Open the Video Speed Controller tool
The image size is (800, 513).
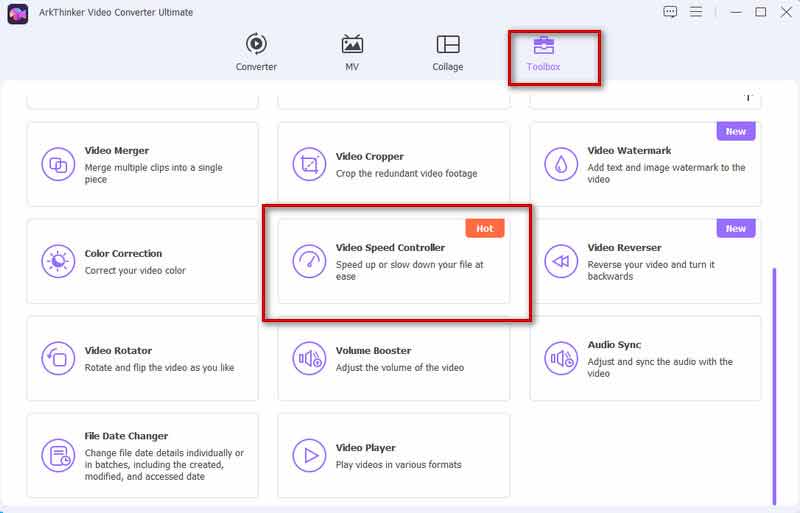(394, 262)
